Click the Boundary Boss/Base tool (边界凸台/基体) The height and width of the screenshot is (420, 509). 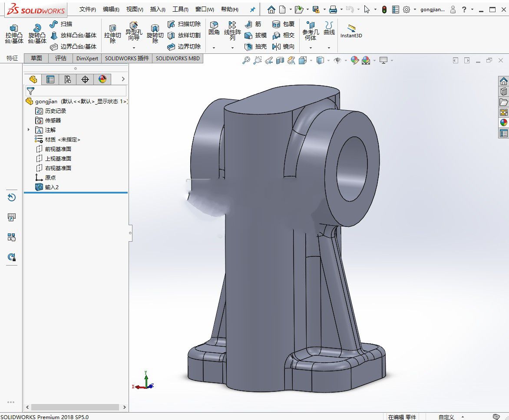pos(74,47)
